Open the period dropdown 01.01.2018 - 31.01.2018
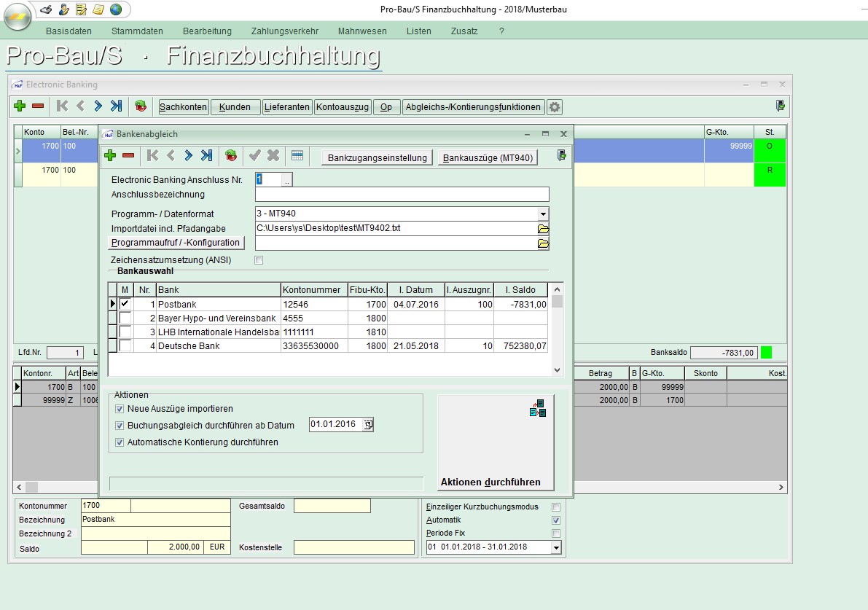 pyautogui.click(x=557, y=547)
